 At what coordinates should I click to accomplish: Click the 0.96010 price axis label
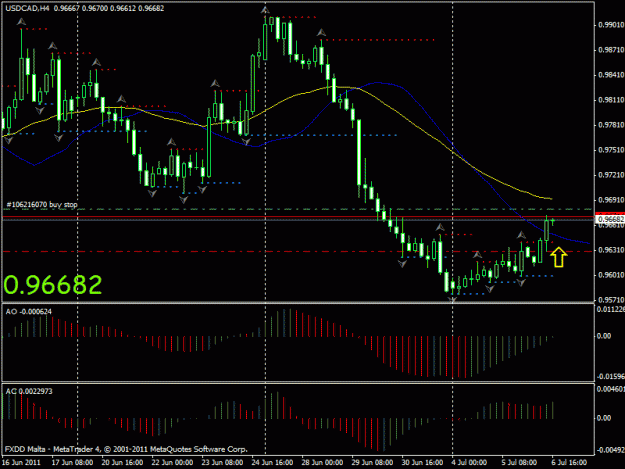point(611,275)
